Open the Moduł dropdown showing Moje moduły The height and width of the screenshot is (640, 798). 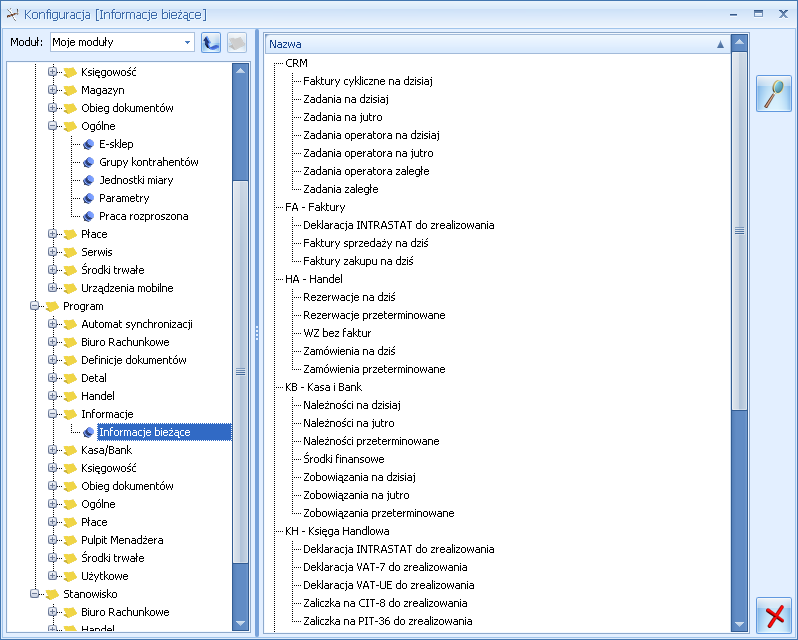point(187,42)
